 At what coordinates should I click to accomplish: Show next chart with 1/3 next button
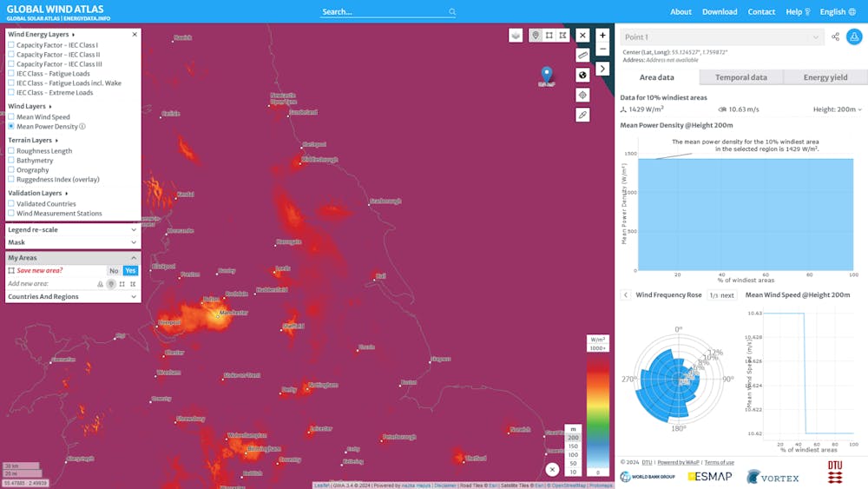(722, 295)
